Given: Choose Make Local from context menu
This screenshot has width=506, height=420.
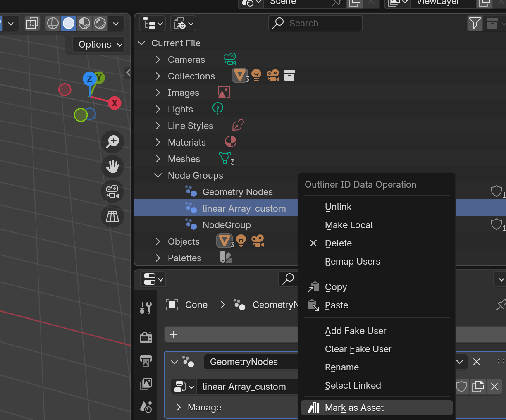Looking at the screenshot, I should pyautogui.click(x=377, y=225).
